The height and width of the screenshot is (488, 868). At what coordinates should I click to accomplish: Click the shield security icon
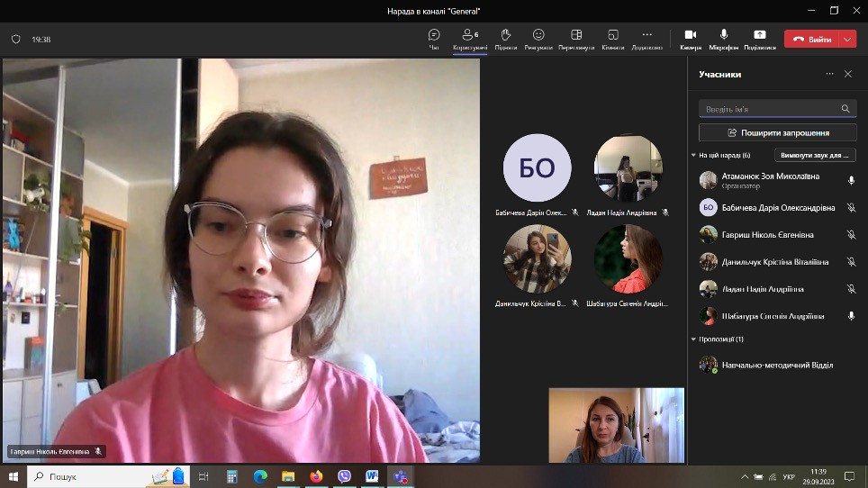click(16, 40)
